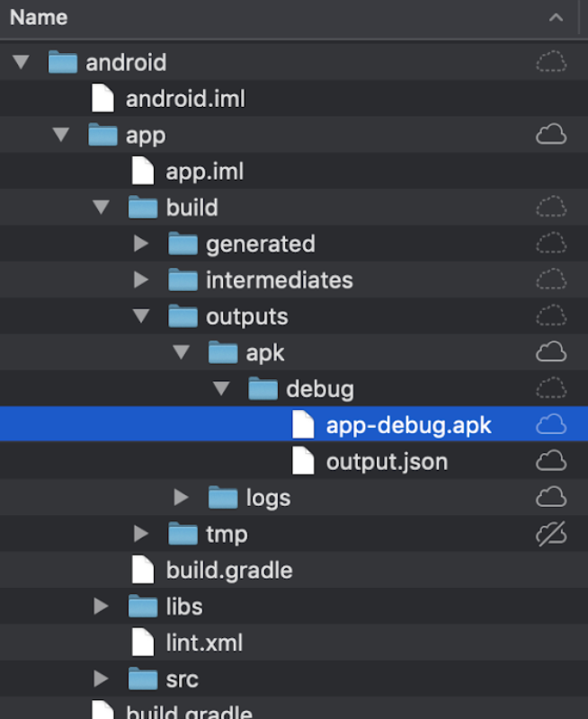Click the lint.xml file icon

[x=143, y=642]
